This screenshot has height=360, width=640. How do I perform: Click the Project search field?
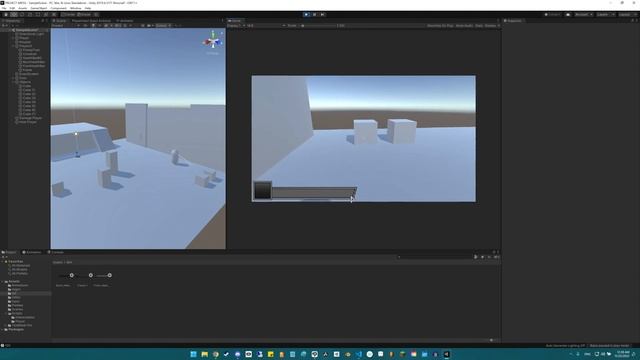(434, 257)
